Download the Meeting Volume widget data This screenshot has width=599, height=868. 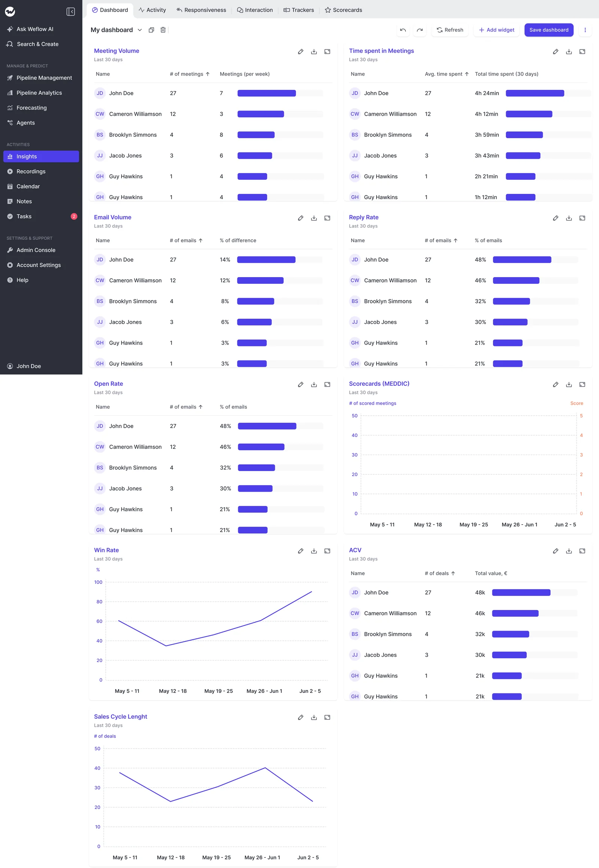314,52
